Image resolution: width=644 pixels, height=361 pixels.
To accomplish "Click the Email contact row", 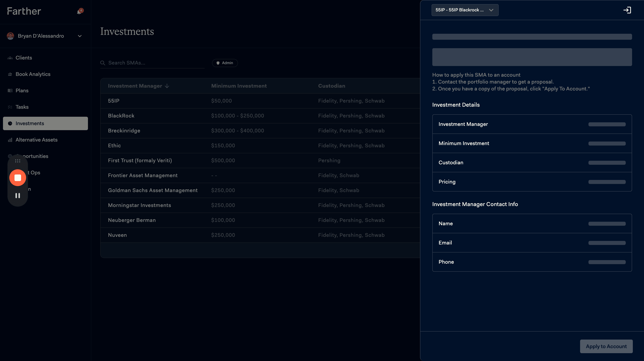I will (x=532, y=243).
